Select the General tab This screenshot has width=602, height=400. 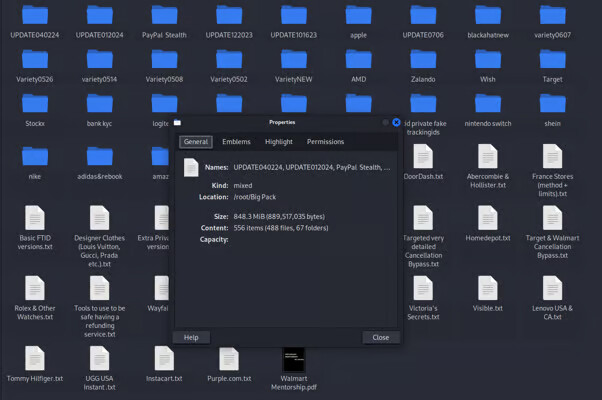point(195,142)
